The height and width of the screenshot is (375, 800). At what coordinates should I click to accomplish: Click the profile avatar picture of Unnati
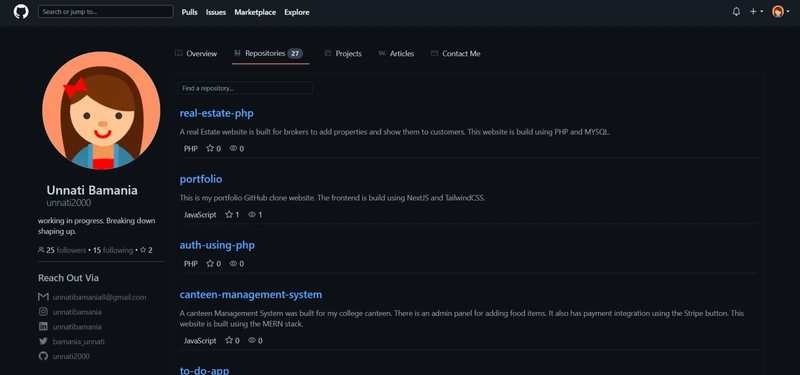[x=101, y=110]
